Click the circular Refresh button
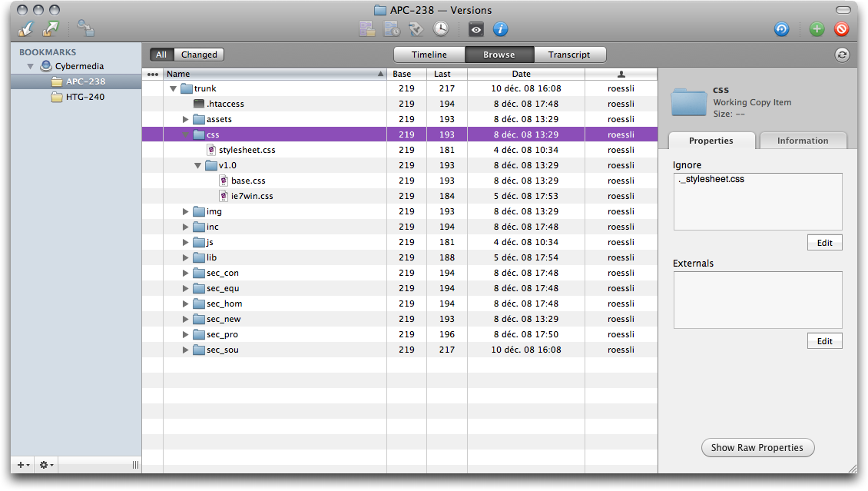868x491 pixels. point(842,55)
